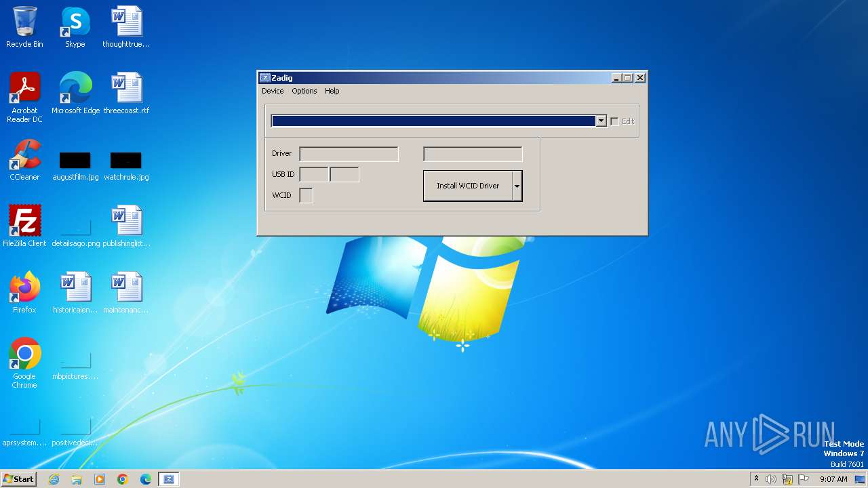868x488 pixels.
Task: Launch Edge from the taskbar
Action: (146, 479)
